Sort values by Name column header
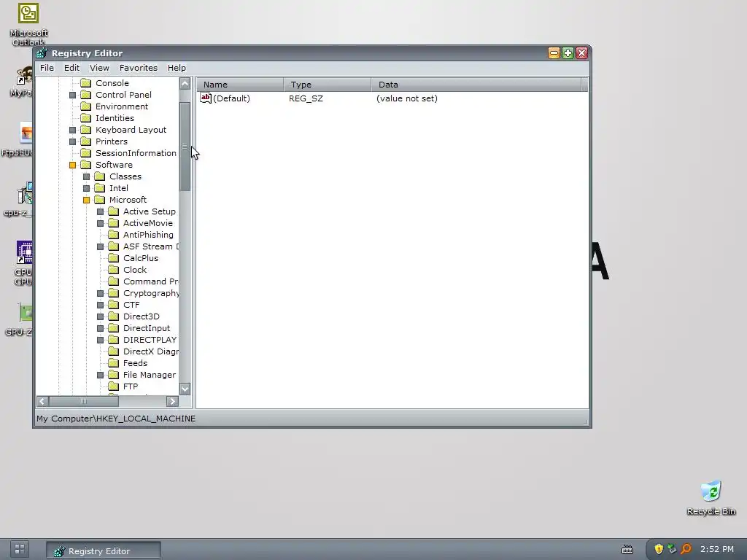 click(240, 85)
